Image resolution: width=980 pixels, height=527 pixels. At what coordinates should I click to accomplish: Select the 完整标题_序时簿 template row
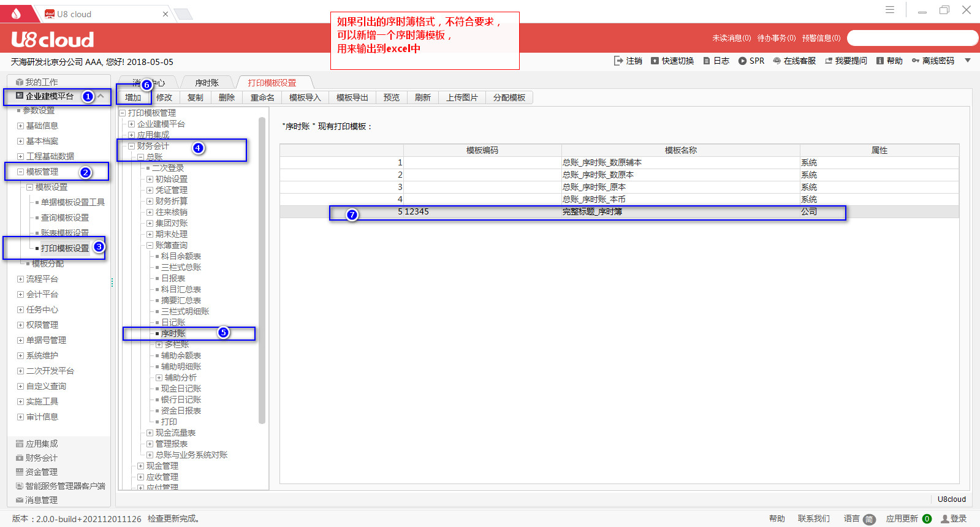point(591,211)
